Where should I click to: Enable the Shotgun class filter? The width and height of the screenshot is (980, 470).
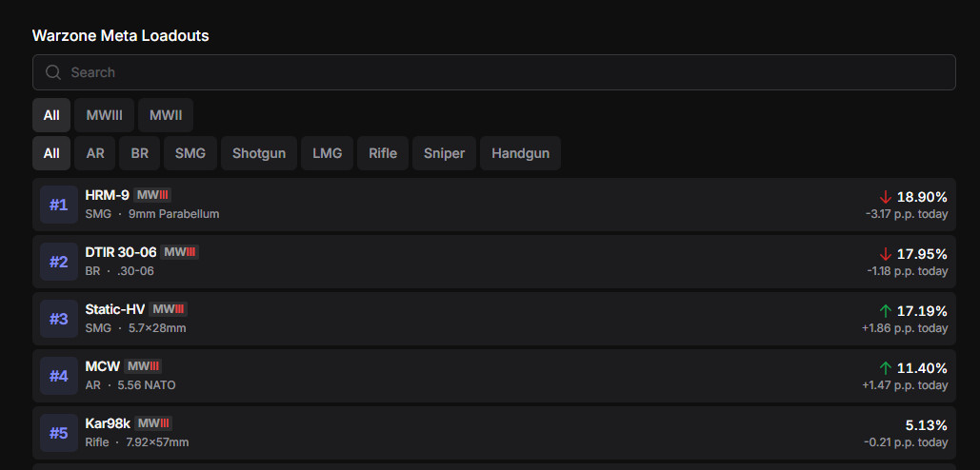(x=259, y=153)
